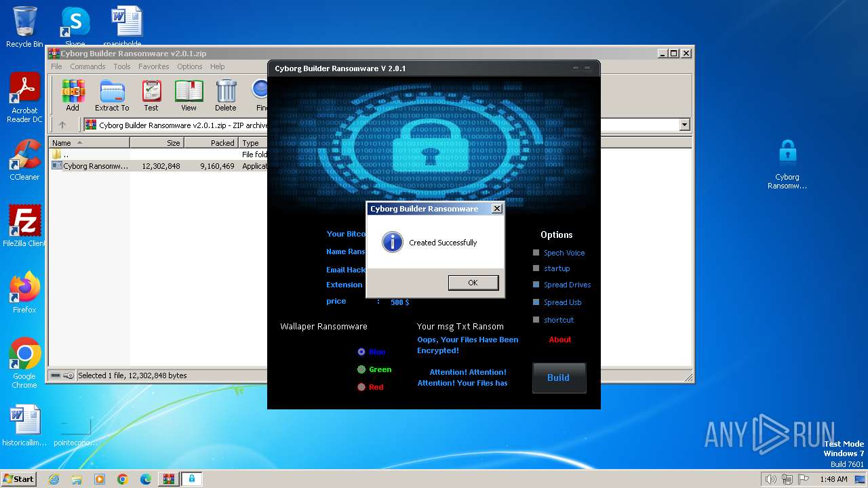Open the Word document icon beside Skype
868x488 pixels.
127,26
